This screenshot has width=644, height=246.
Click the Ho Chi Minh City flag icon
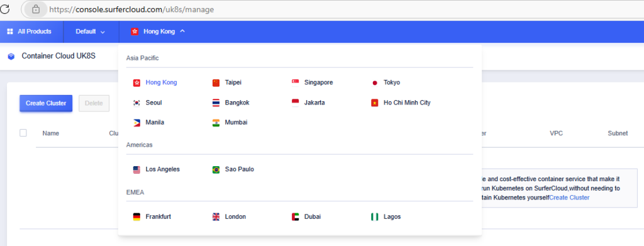pos(375,103)
